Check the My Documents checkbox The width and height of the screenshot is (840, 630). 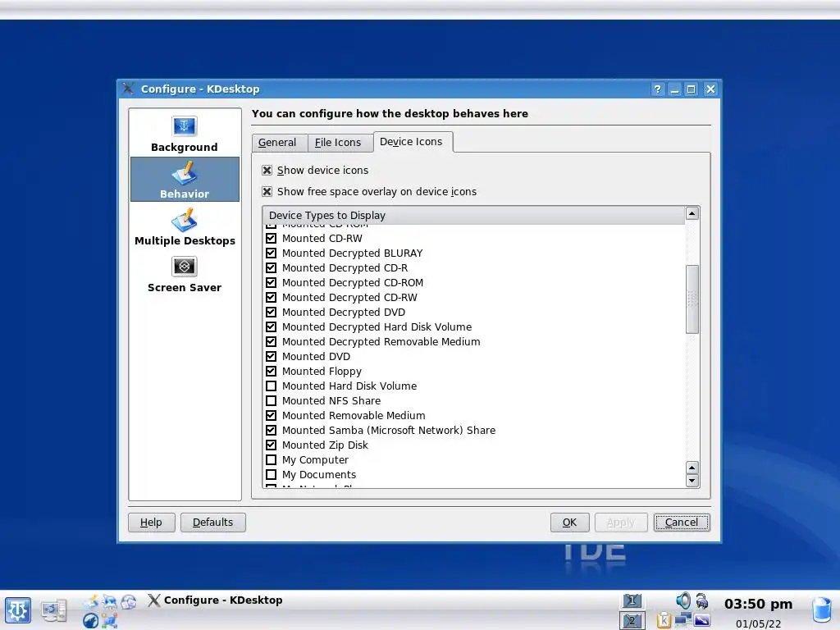(271, 475)
